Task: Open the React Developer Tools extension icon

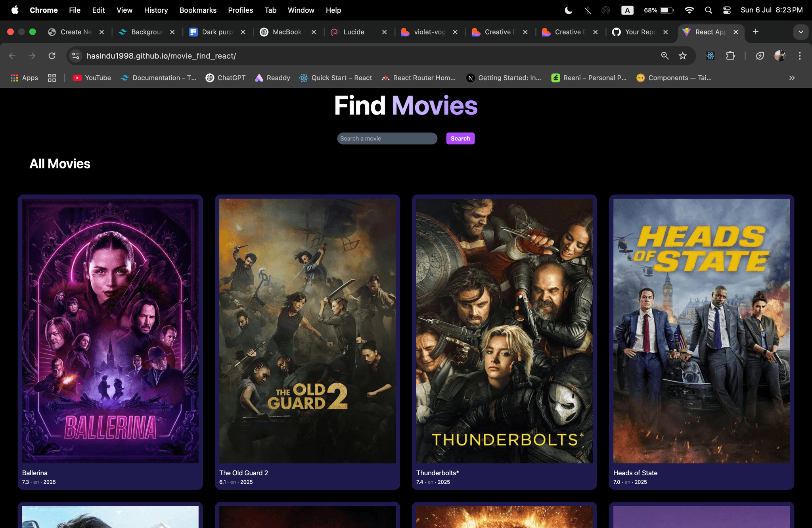Action: pyautogui.click(x=710, y=56)
